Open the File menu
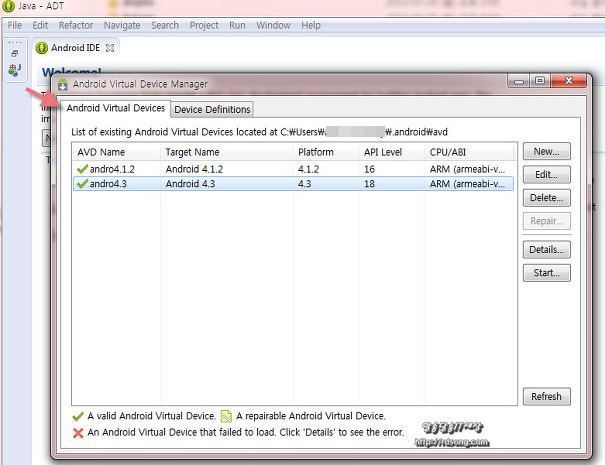Viewport: 605px width, 465px height. 15,25
